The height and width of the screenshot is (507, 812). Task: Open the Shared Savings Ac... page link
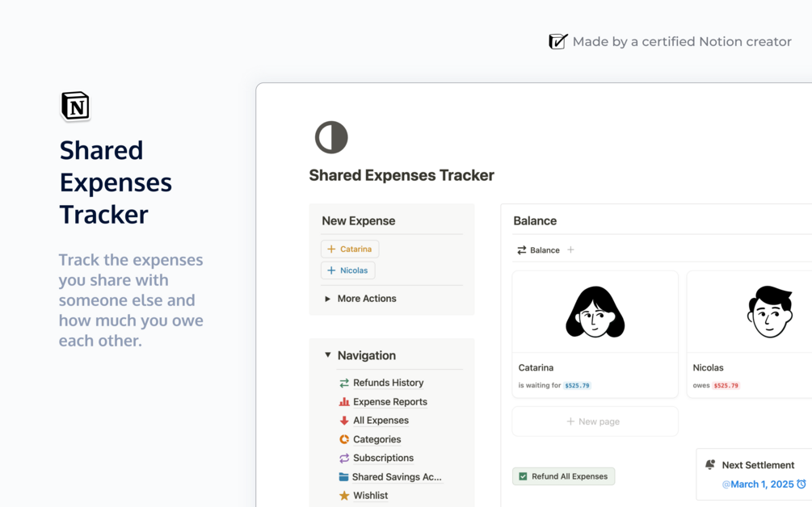[x=397, y=477]
